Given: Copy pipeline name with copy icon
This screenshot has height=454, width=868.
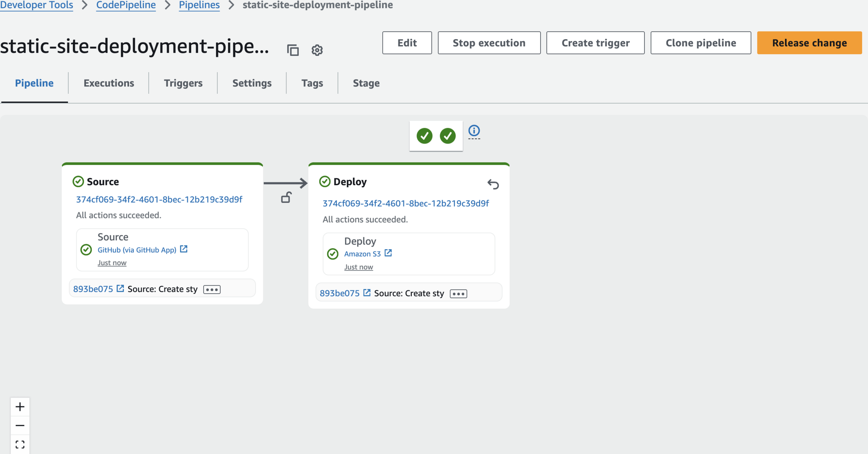Looking at the screenshot, I should click(293, 50).
